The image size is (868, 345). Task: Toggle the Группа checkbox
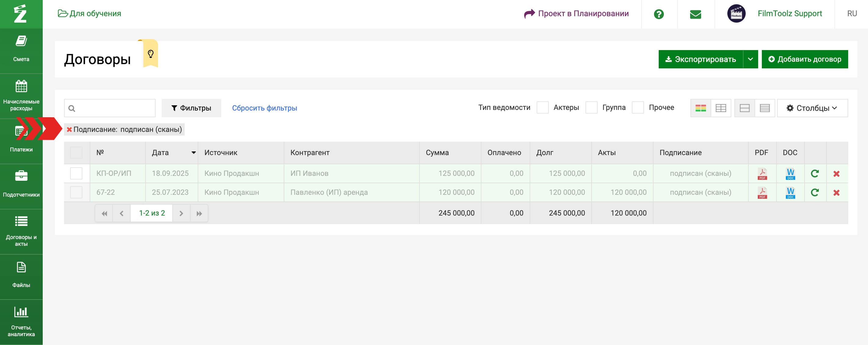591,107
